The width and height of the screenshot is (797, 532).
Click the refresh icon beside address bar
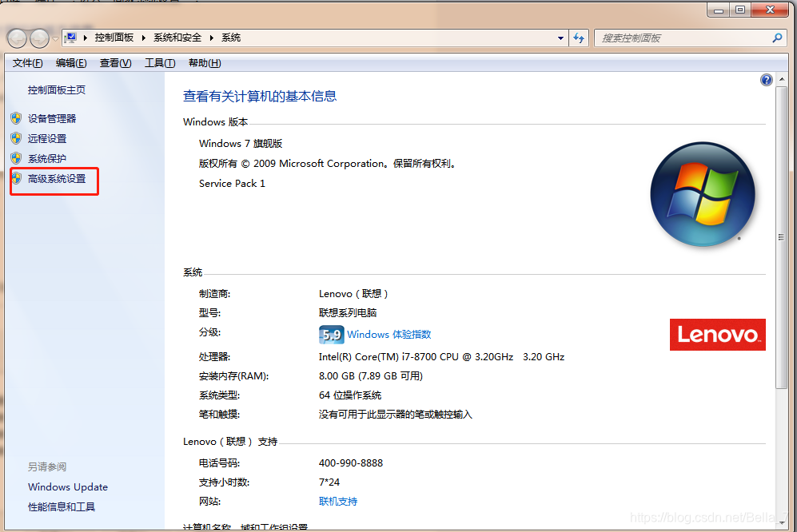579,38
